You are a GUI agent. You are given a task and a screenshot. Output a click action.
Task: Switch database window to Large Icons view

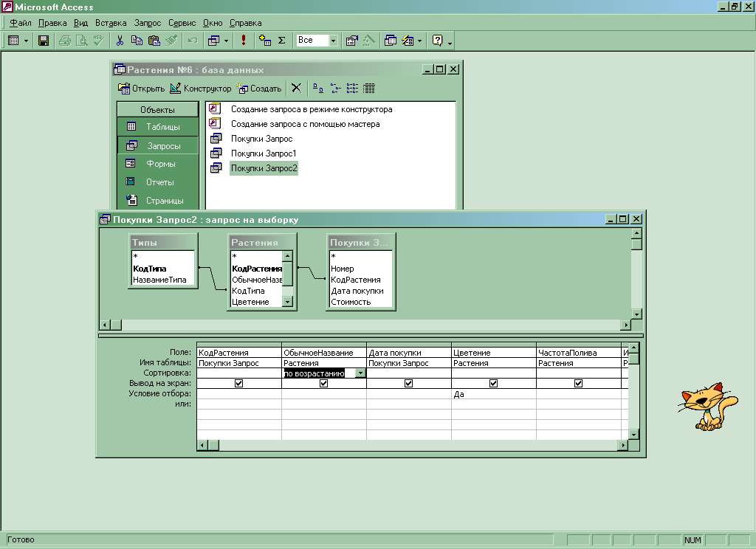317,89
